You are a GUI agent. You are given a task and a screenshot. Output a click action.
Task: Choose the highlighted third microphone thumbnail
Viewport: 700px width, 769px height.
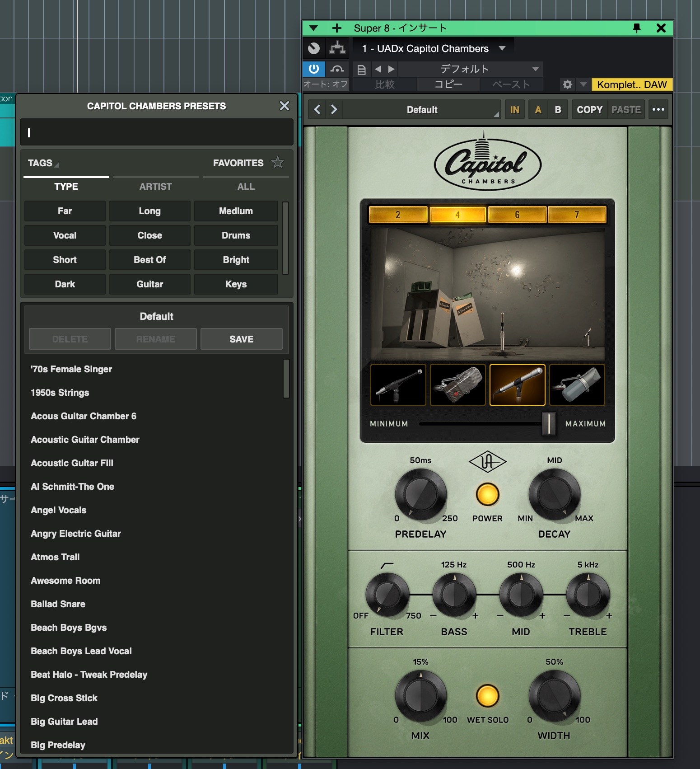click(517, 385)
